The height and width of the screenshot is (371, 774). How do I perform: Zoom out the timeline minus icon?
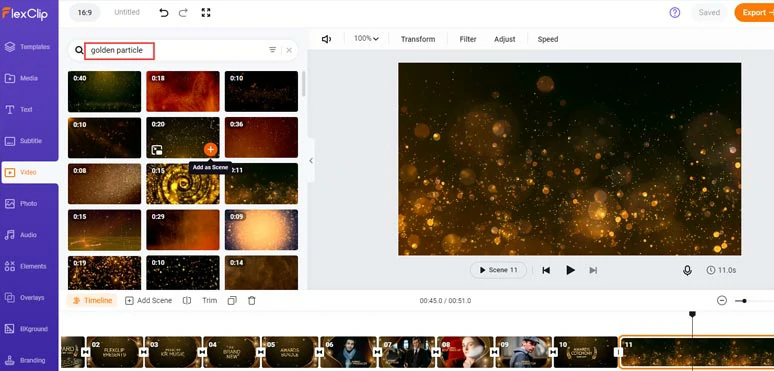pyautogui.click(x=722, y=300)
